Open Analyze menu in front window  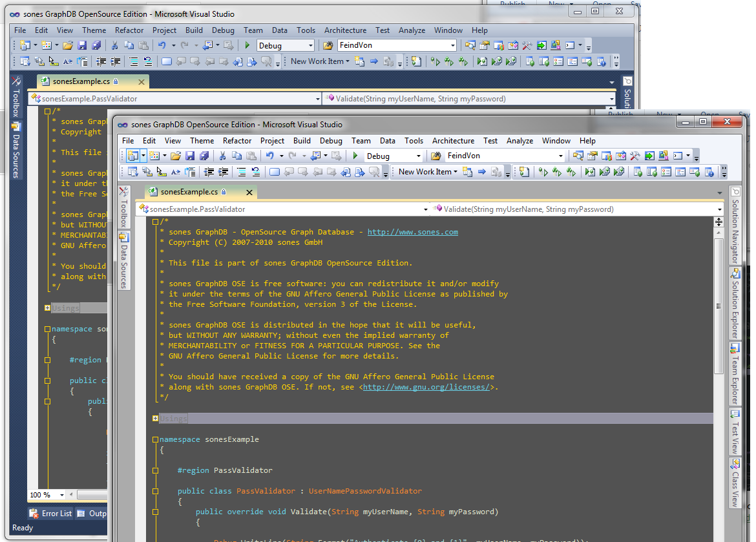coord(520,141)
